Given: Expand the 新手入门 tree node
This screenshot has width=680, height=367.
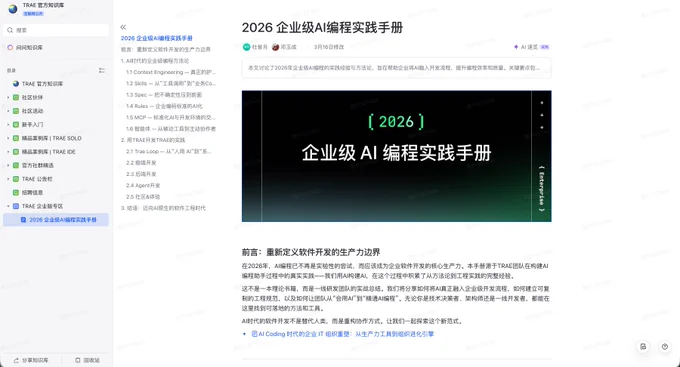Looking at the screenshot, I should pos(8,125).
